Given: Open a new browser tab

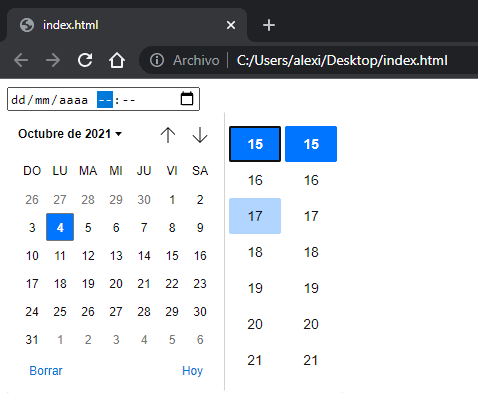Looking at the screenshot, I should click(269, 25).
